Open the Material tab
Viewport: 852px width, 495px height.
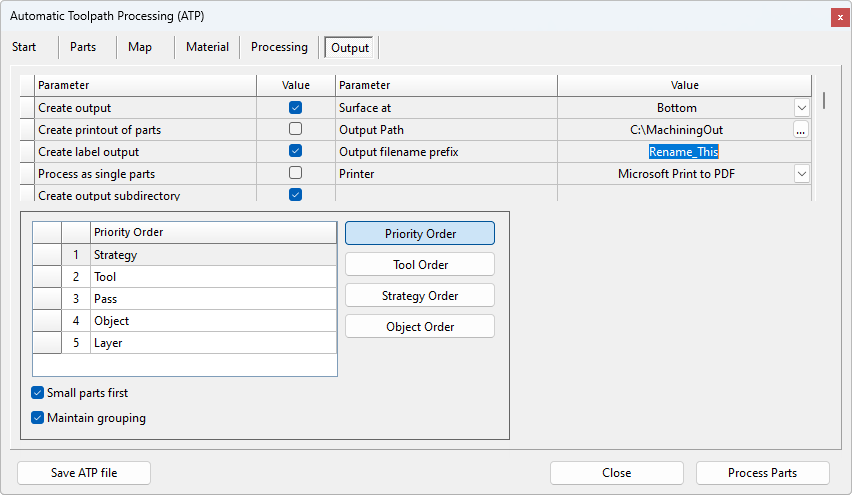click(x=207, y=47)
